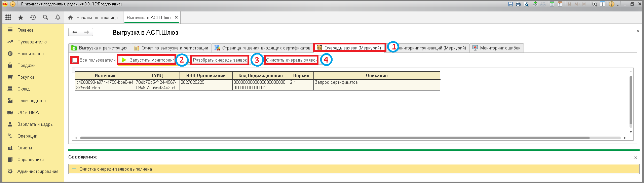Open the sections grid menu icon
644x183 pixels.
pos(8,17)
